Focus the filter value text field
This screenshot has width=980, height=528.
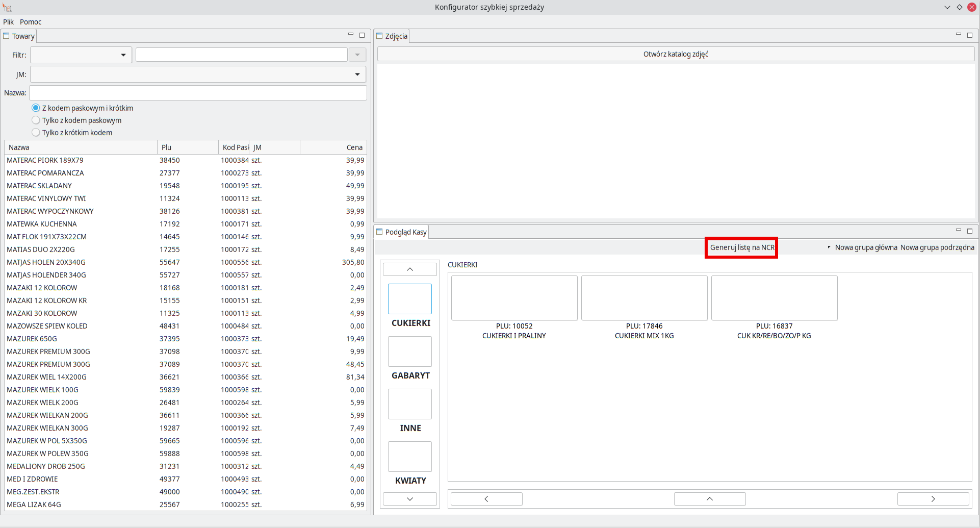pos(242,55)
